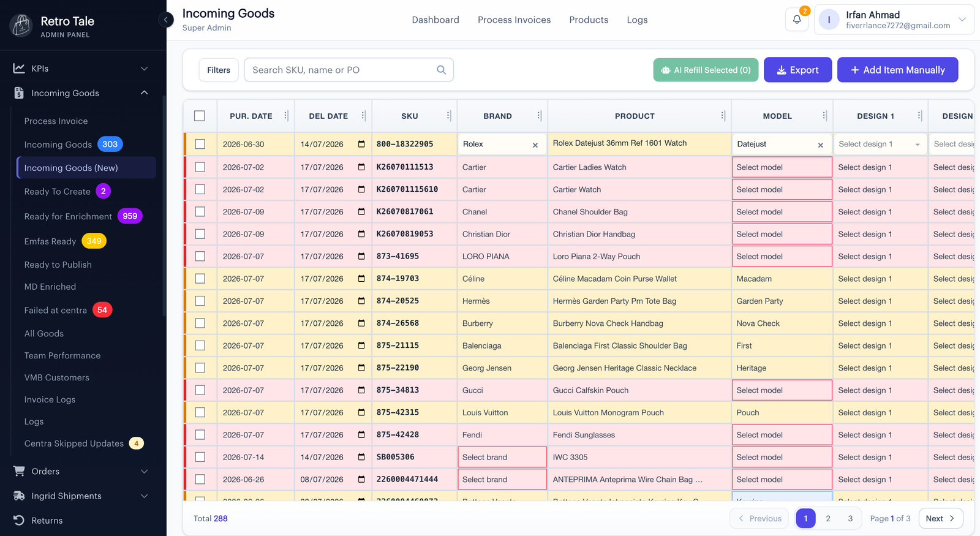Screen dimensions: 980x536
Task: Check the row for Gucci Calfskin Pouch
Action: click(x=200, y=390)
